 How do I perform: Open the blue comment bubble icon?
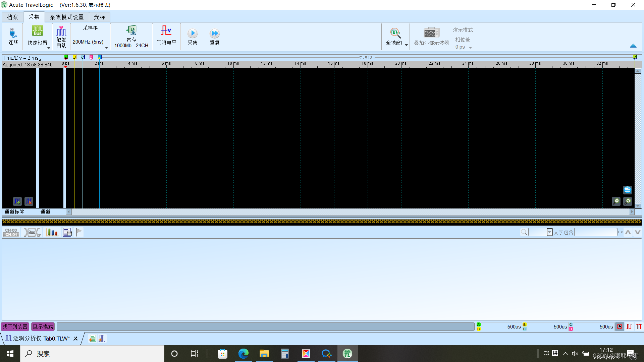(628, 190)
